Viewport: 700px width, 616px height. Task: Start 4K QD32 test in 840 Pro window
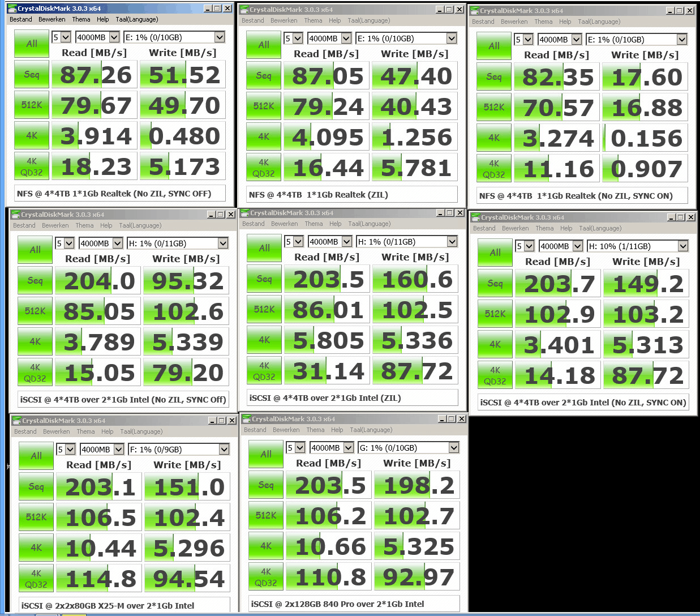click(266, 577)
